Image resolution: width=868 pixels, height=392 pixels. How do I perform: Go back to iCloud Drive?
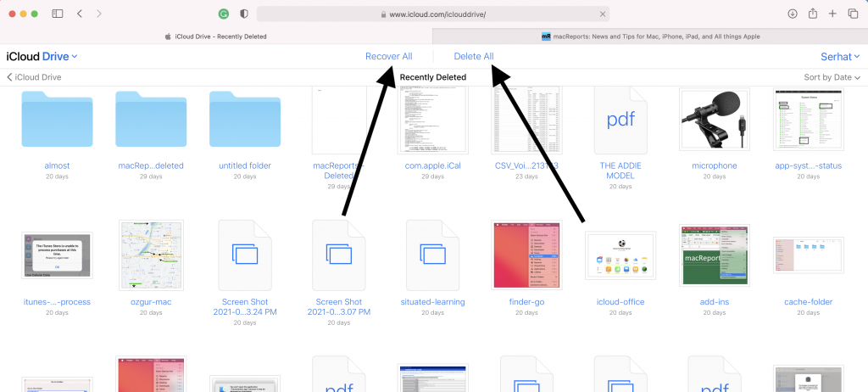[34, 77]
